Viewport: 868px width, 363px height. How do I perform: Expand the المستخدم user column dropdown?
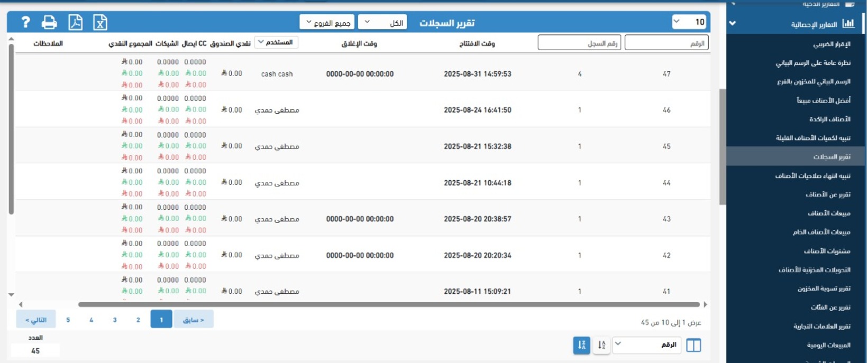(x=276, y=42)
